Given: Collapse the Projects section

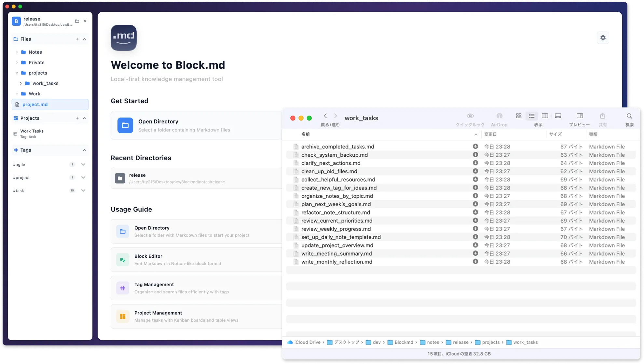Looking at the screenshot, I should click(x=85, y=118).
